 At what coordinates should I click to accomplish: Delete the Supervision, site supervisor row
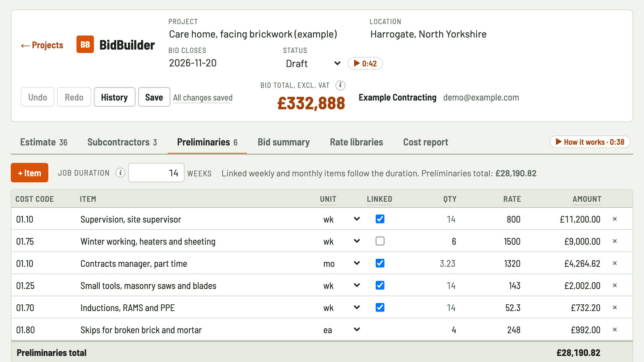[x=614, y=219]
